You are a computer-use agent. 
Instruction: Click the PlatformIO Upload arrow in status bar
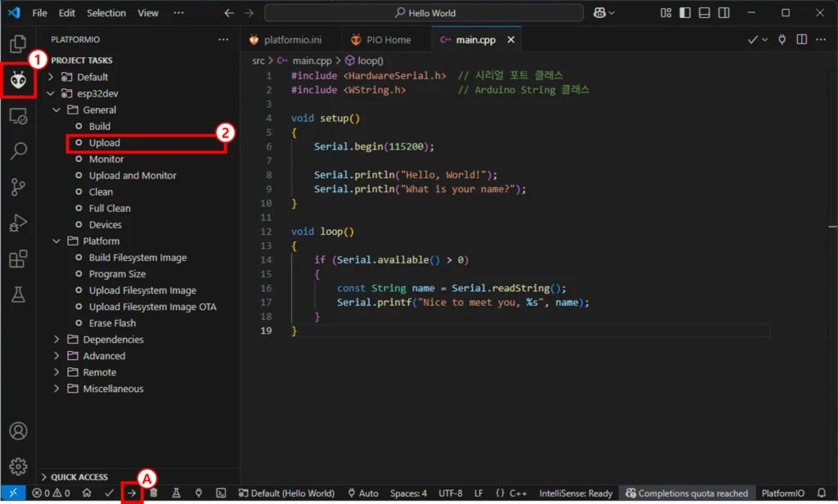tap(131, 493)
